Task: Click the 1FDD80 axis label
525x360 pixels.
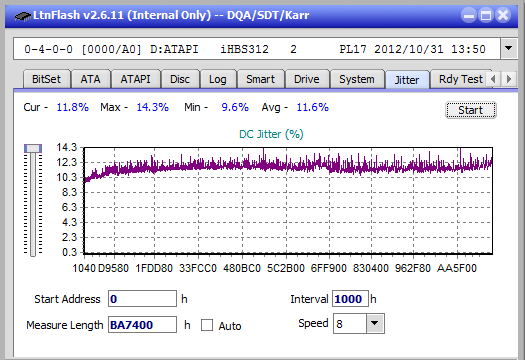Action: 154,268
